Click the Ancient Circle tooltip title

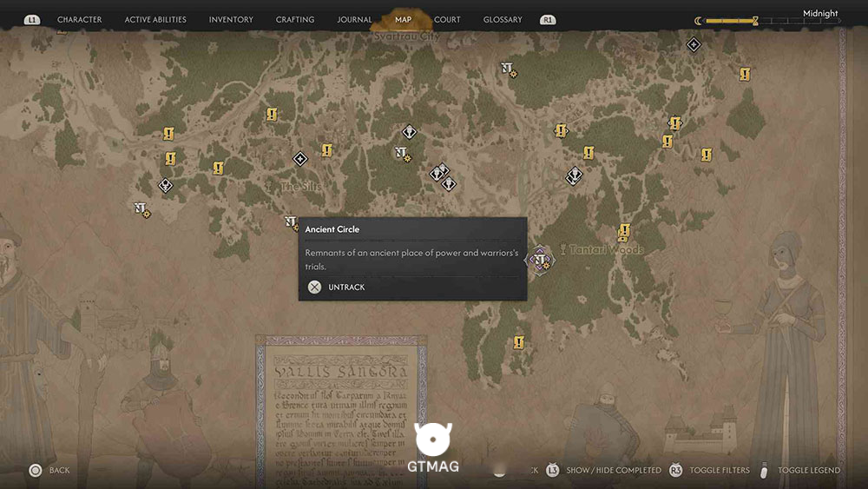pos(332,229)
